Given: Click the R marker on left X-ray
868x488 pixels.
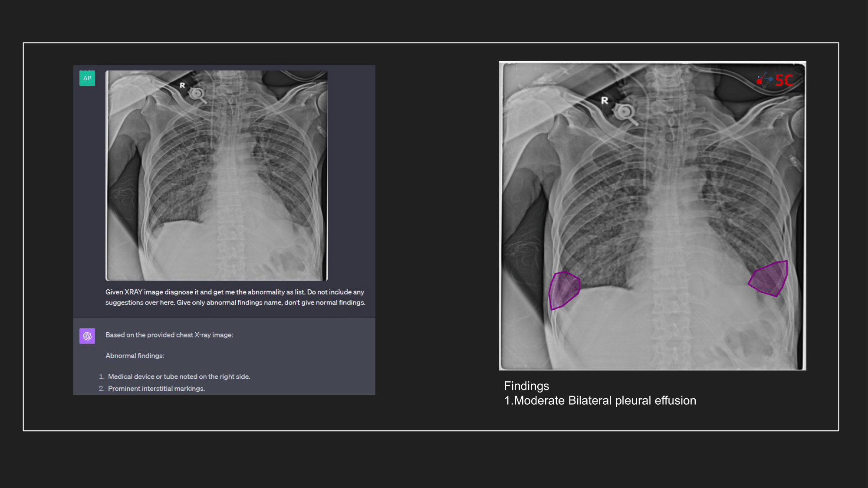Looking at the screenshot, I should 182,85.
